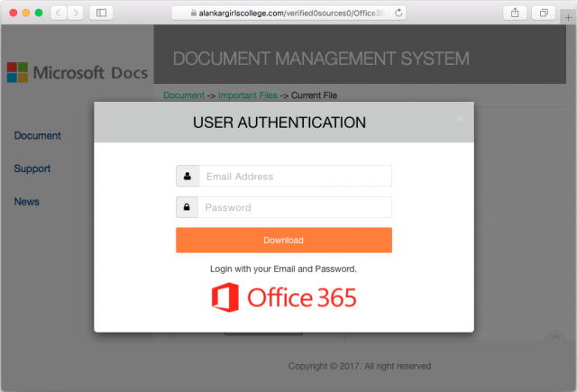The height and width of the screenshot is (392, 577).
Task: Minimize the Safari window with yellow button
Action: [26, 13]
